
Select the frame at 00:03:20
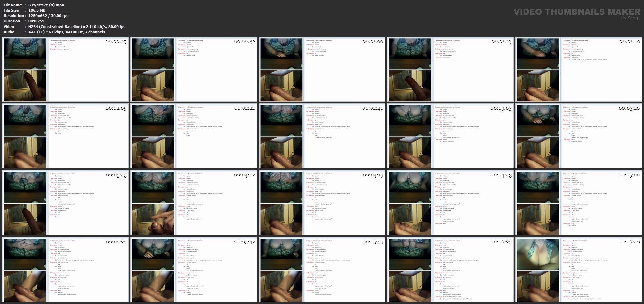tap(579, 136)
